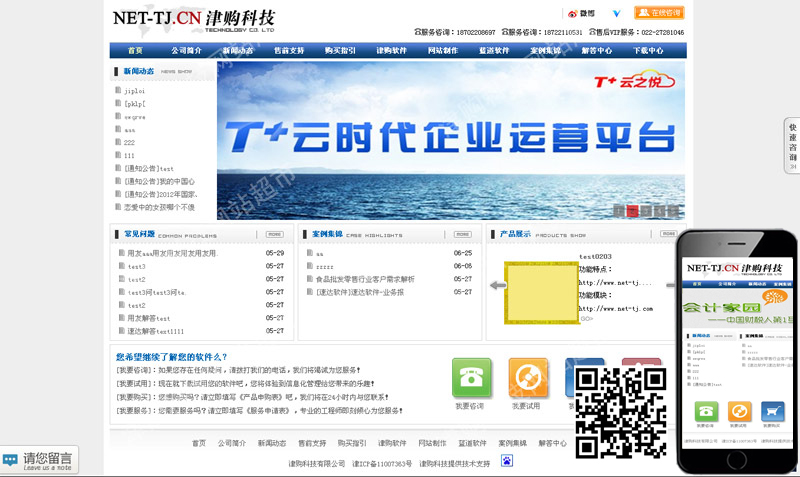Click the blue paw icon in footer
Screen dimensions: 800x477
(x=507, y=461)
